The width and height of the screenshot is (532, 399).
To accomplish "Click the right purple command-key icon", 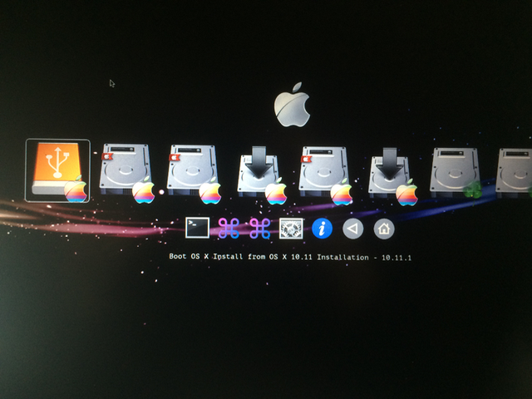I will pos(260,229).
